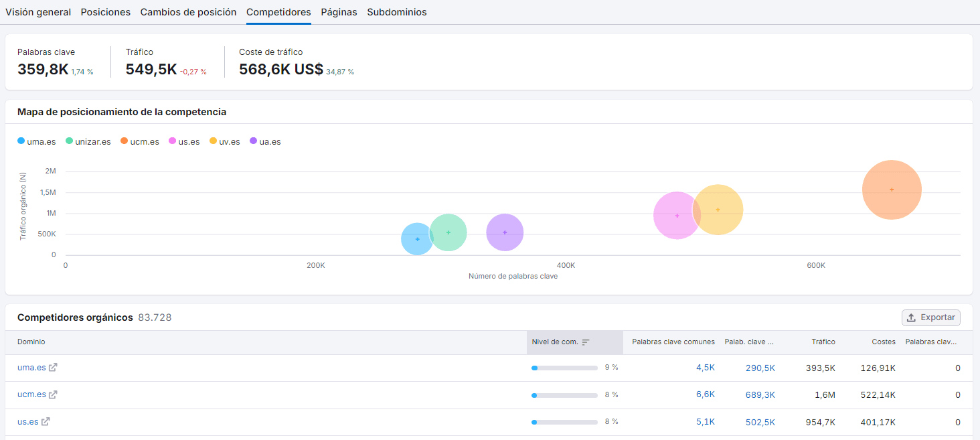Toggle ucm.es series in chart legend
The height and width of the screenshot is (440, 980).
(139, 142)
